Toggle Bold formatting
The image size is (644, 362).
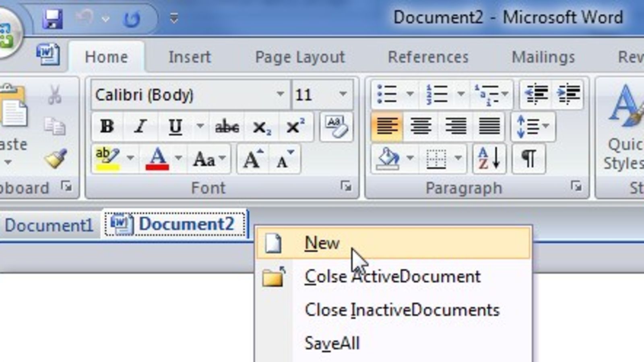[107, 127]
